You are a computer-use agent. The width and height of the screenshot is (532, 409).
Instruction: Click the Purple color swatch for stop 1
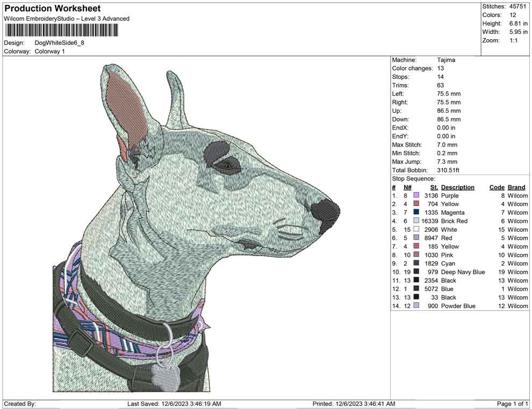tap(415, 195)
